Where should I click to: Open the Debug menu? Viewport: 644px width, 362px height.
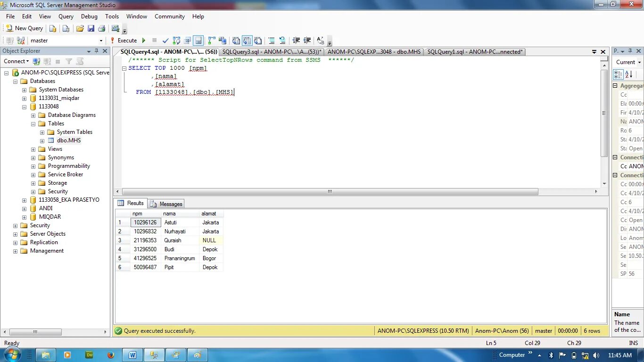point(89,16)
